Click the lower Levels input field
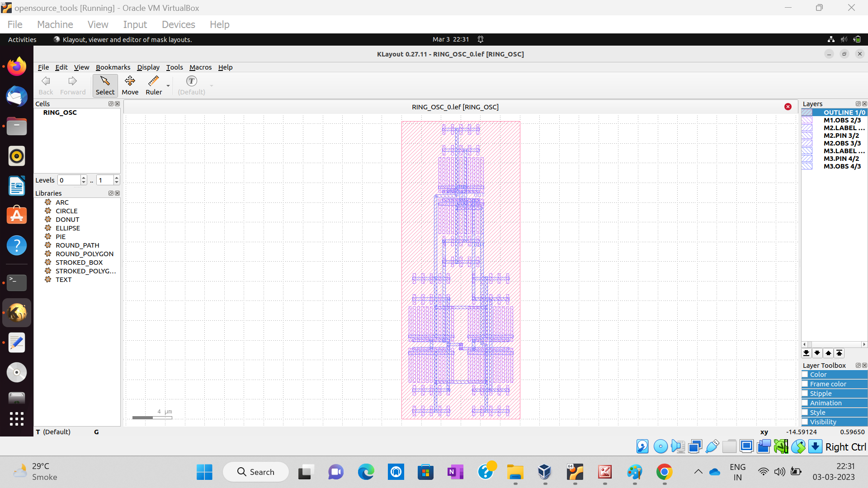 click(x=69, y=180)
